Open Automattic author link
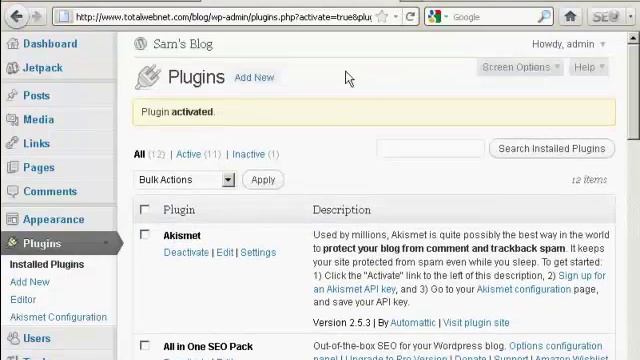The height and width of the screenshot is (360, 640). pos(413,323)
